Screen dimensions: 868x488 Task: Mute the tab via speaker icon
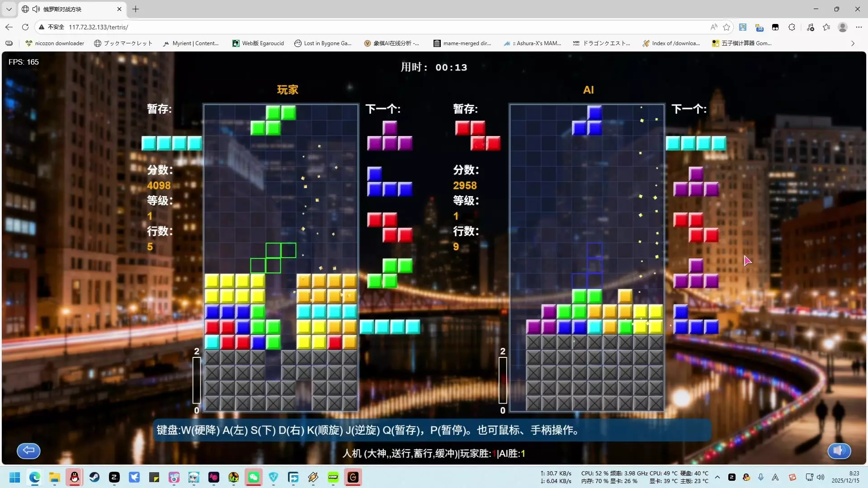tap(36, 9)
